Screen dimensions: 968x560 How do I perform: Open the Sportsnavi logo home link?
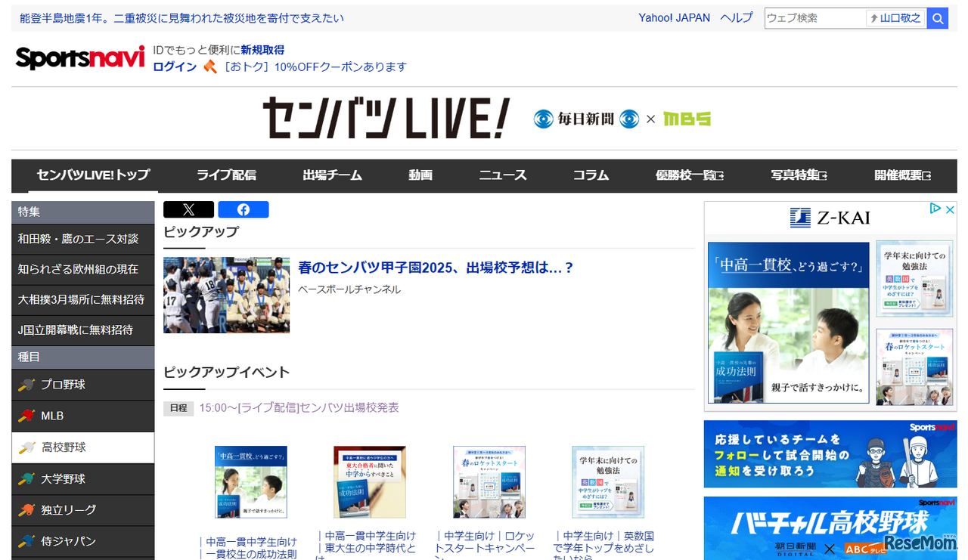(80, 57)
